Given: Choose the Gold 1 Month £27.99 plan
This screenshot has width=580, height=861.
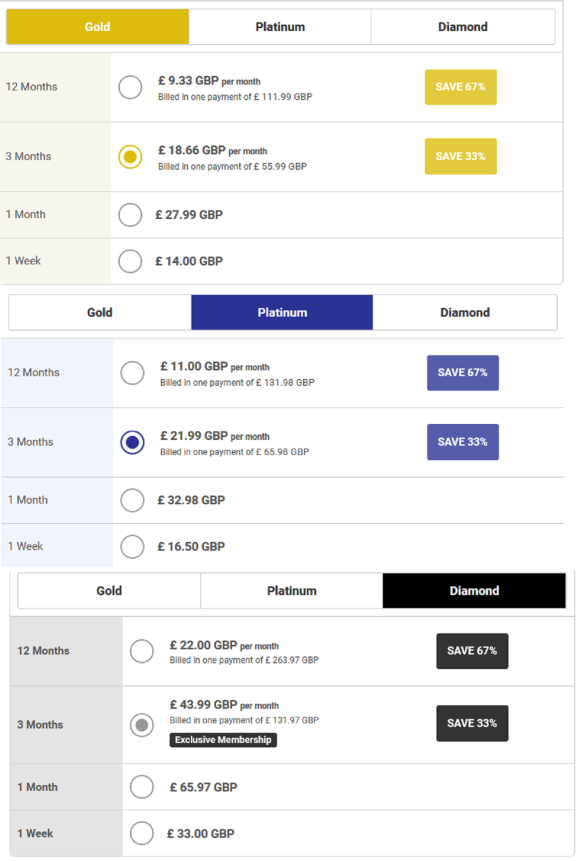Looking at the screenshot, I should [x=130, y=215].
